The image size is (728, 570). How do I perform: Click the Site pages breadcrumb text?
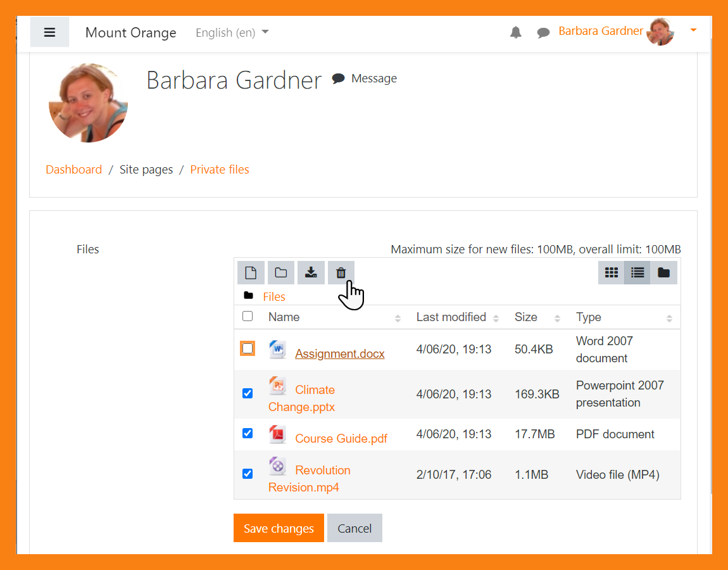coord(146,170)
